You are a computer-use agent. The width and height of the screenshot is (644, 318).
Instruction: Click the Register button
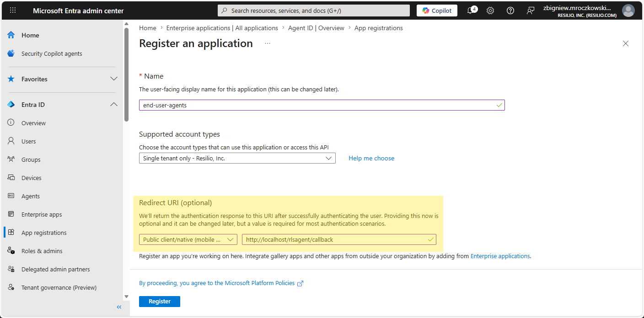pos(160,302)
